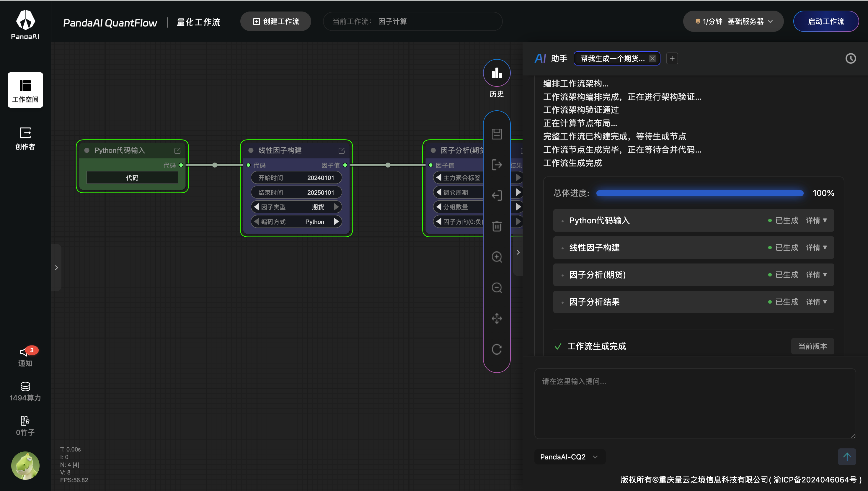868x491 pixels.
Task: Click the import arrow icon in canvas toolbar
Action: pyautogui.click(x=497, y=195)
